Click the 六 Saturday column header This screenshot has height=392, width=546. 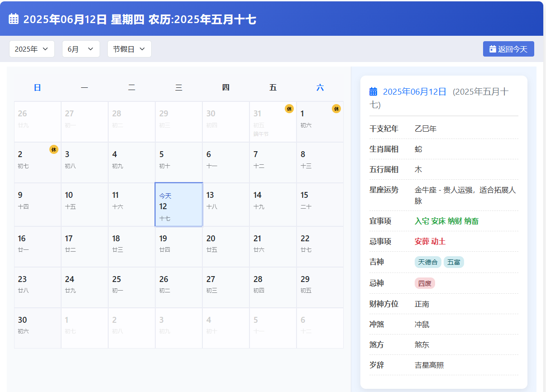[x=320, y=88]
